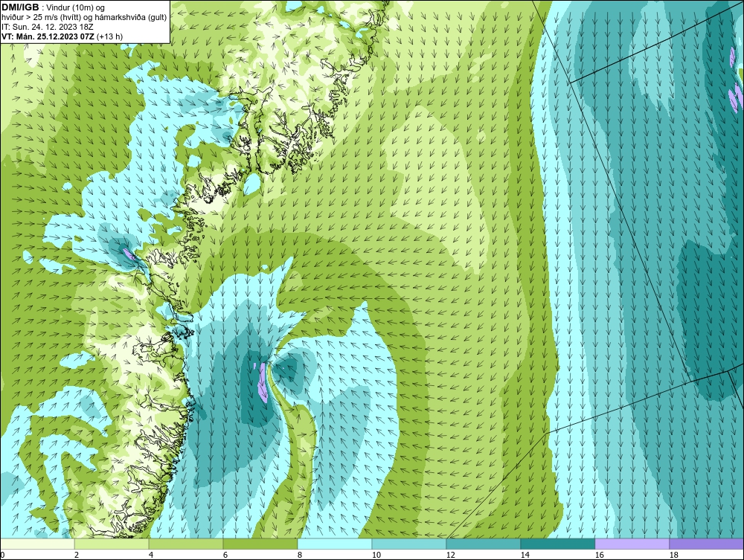Image resolution: width=744 pixels, height=560 pixels.
Task: Click the 'VT: Mán. 25.12.2023 07Z' line
Action: [48, 36]
